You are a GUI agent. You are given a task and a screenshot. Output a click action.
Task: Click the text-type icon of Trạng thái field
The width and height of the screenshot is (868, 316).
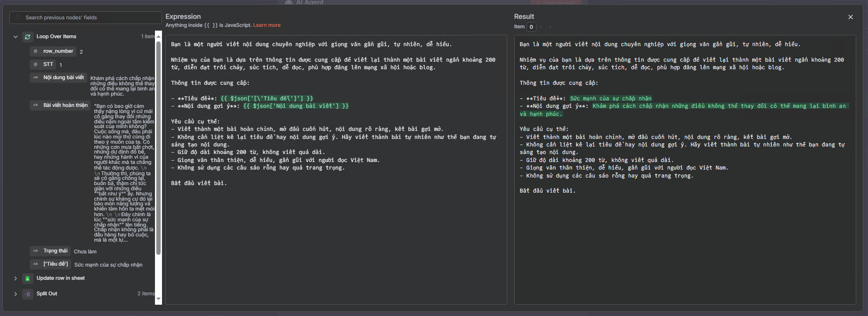coord(35,251)
